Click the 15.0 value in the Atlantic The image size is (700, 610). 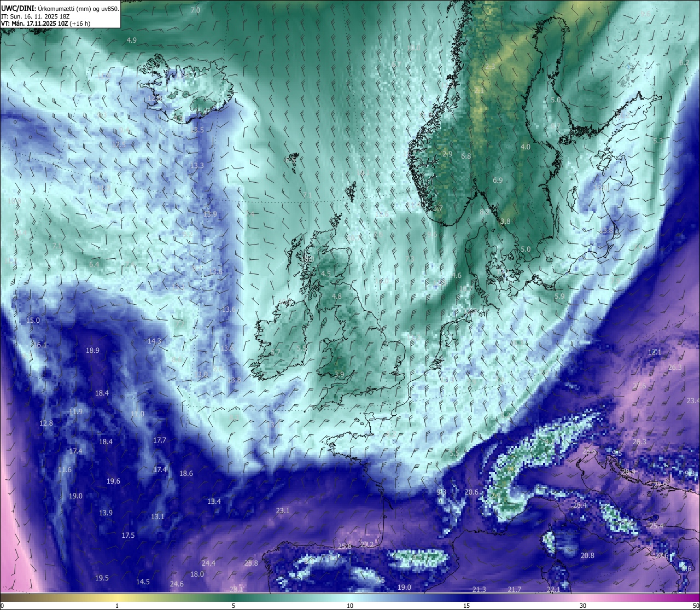point(33,320)
